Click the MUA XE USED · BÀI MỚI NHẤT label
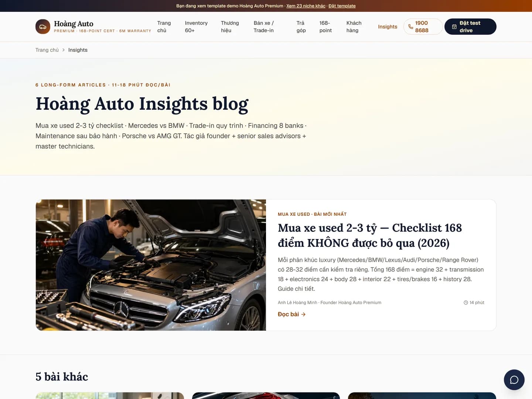This screenshot has height=399, width=532. click(x=312, y=214)
